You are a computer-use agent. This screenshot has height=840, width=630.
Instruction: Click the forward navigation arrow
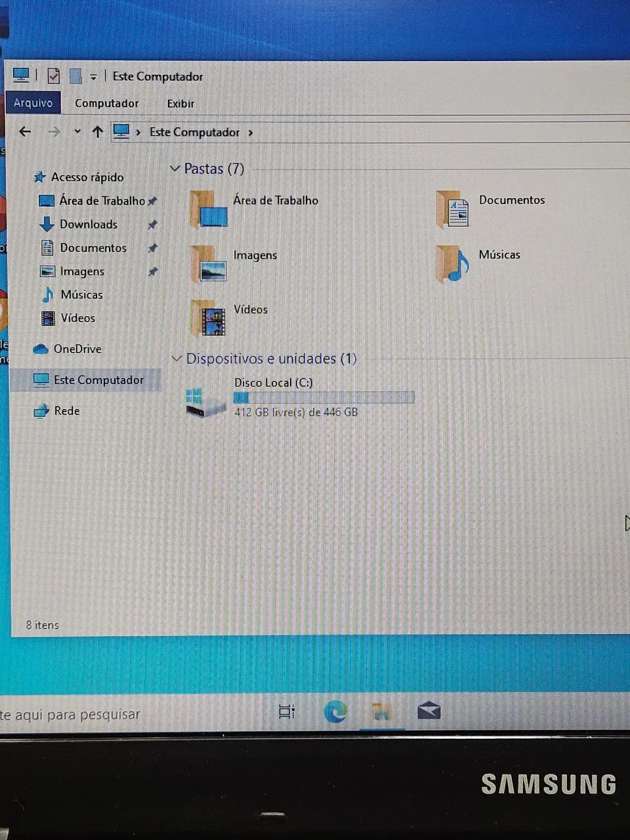click(x=54, y=132)
